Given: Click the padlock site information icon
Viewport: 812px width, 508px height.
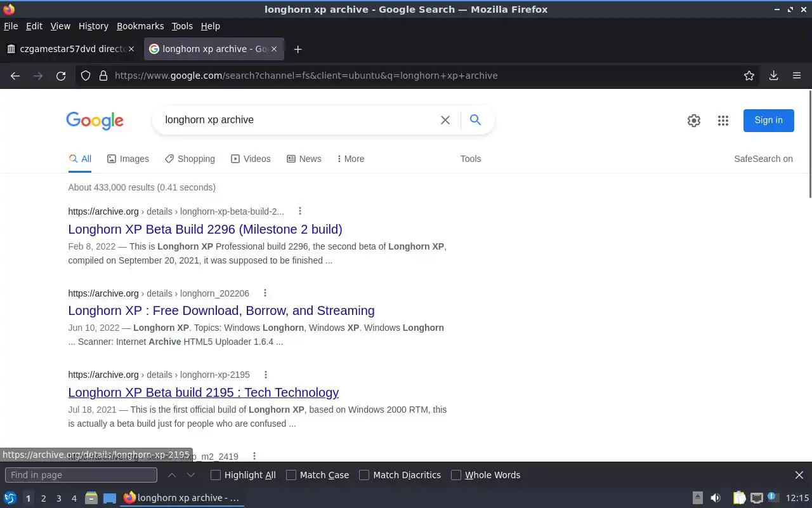Looking at the screenshot, I should [x=103, y=76].
